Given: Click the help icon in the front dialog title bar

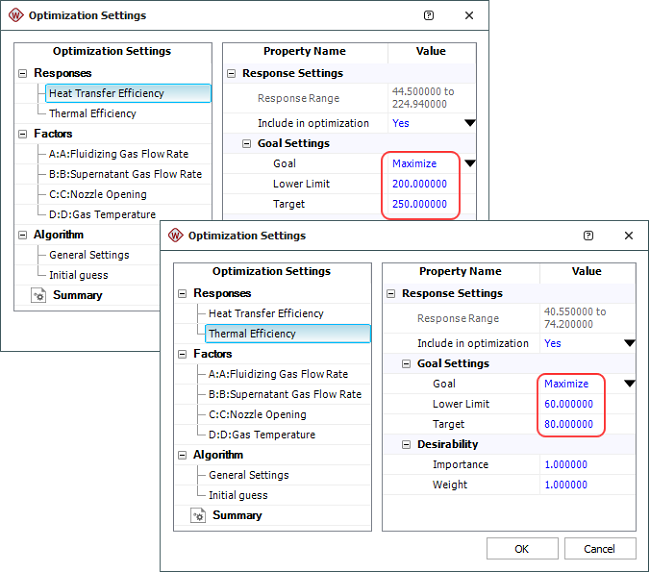Looking at the screenshot, I should [x=588, y=236].
